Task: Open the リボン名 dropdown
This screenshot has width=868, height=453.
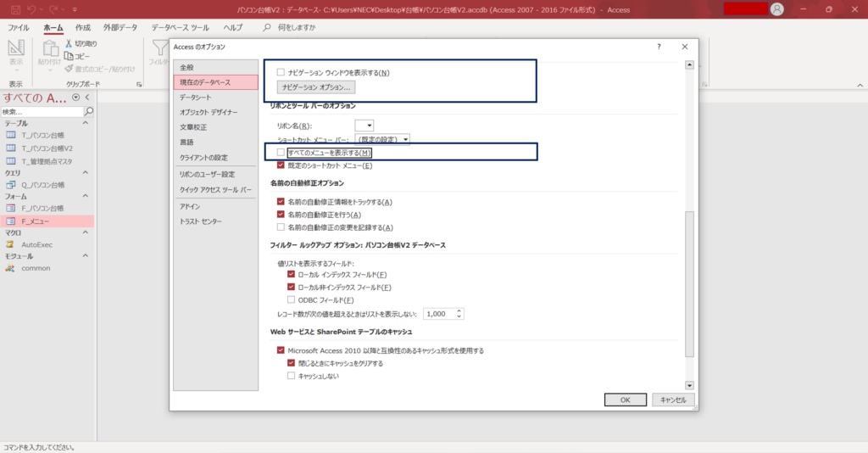Action: point(364,126)
